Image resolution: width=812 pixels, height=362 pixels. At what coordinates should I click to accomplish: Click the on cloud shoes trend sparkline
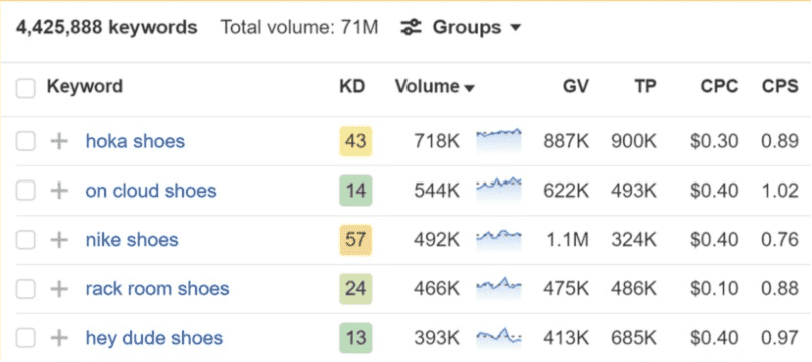[x=498, y=190]
